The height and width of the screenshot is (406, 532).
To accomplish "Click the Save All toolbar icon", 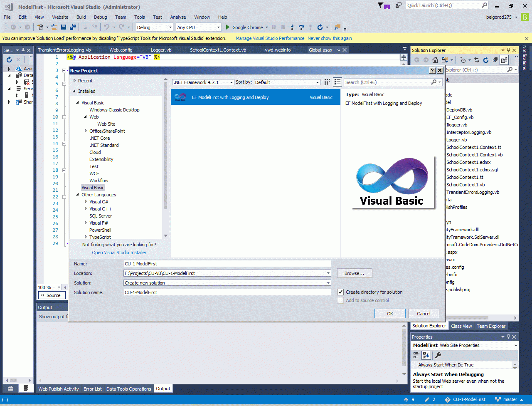I will coord(73,27).
